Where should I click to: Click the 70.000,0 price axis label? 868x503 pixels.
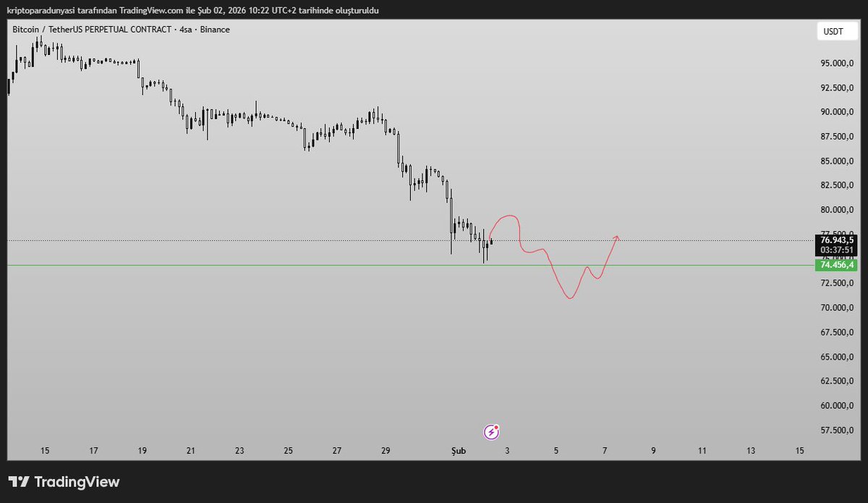837,308
